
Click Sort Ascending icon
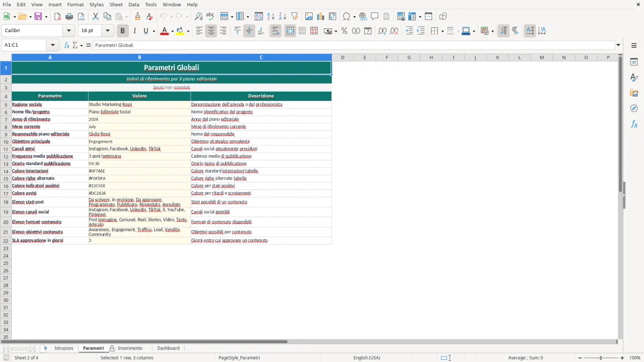click(270, 17)
